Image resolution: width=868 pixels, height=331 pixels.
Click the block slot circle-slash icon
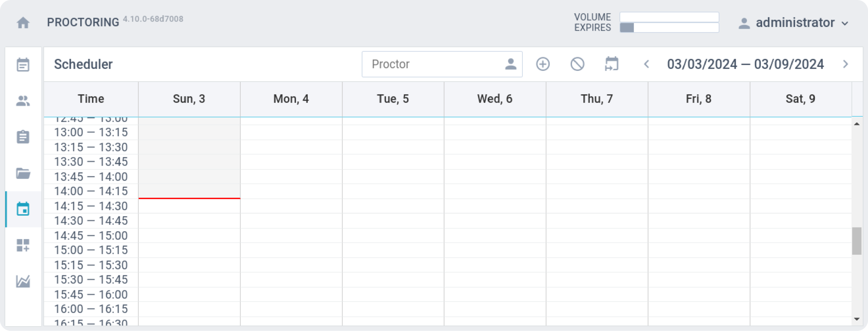[577, 64]
